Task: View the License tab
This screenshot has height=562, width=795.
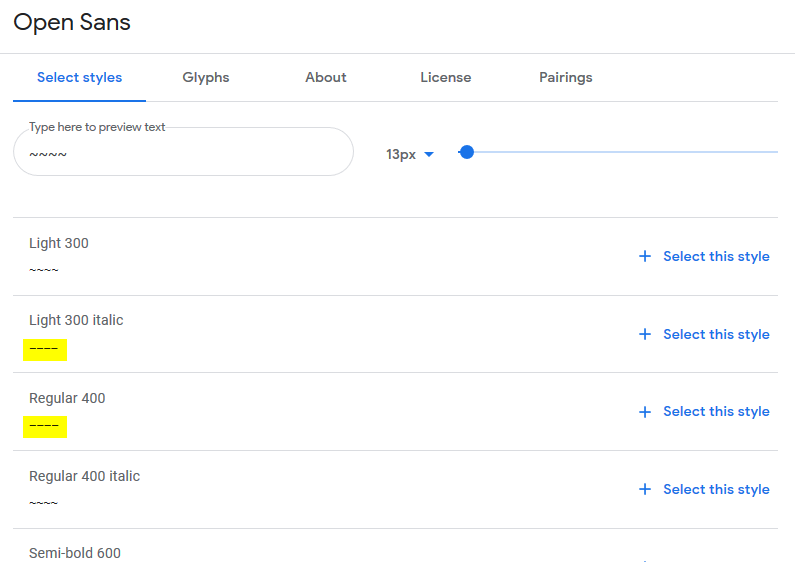Action: pos(446,78)
